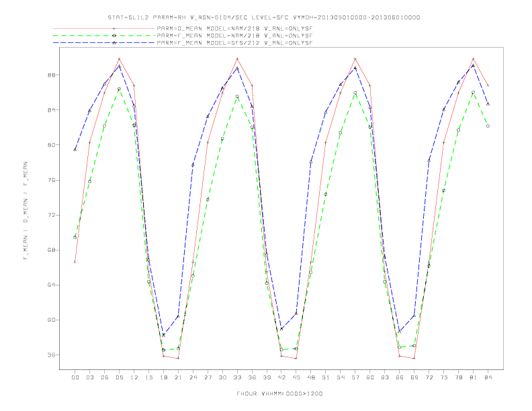Viewport: 532px width, 411px height.
Task: Click x-axis tick label 45
Action: (296, 377)
